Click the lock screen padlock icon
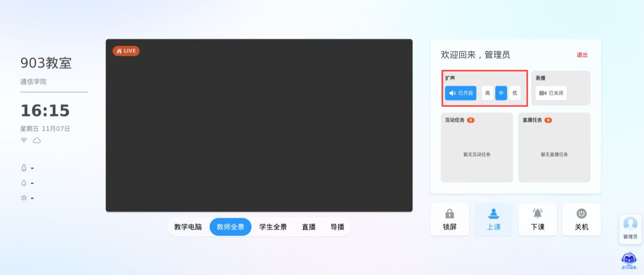This screenshot has height=275, width=644. coord(449,214)
